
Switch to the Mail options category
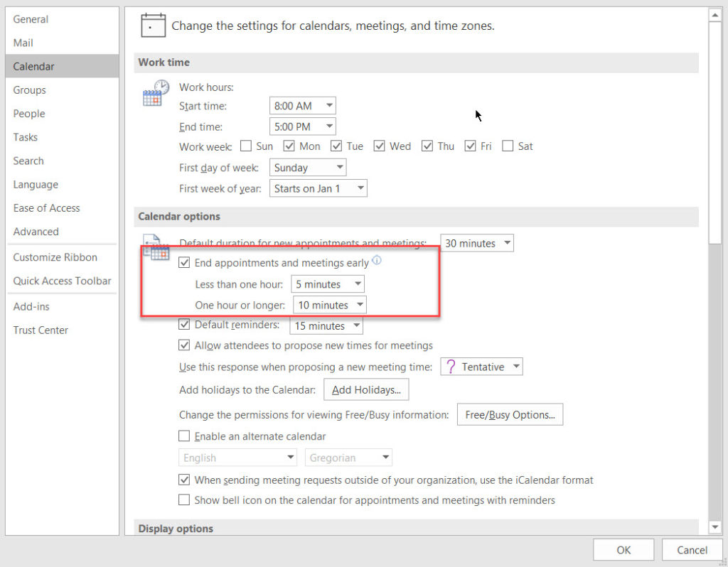23,43
